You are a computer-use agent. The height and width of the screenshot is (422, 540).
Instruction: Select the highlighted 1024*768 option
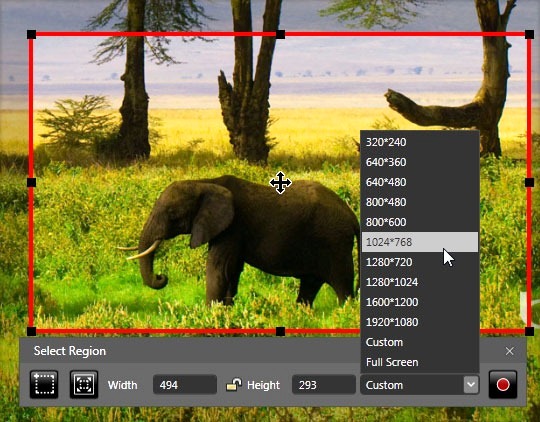point(419,242)
